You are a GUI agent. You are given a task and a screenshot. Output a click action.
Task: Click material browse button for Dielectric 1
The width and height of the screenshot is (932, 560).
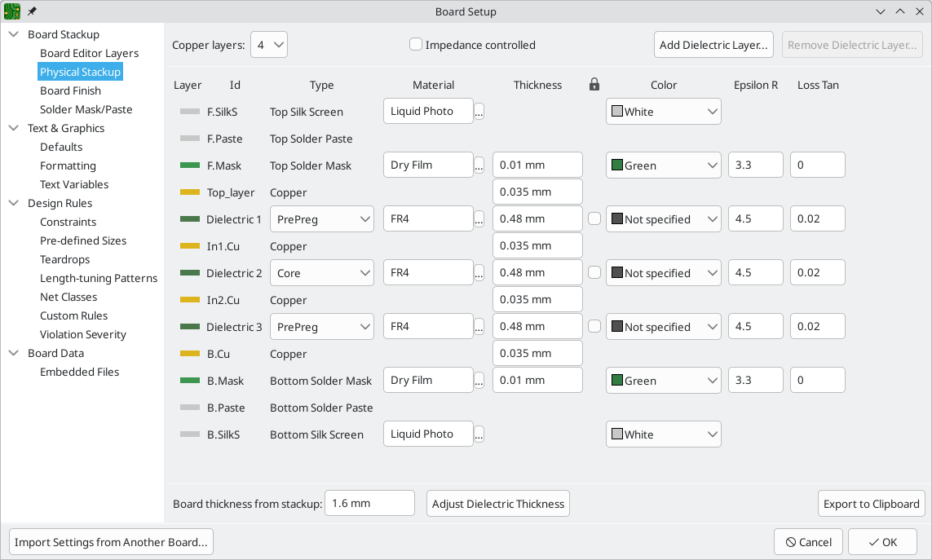(479, 219)
